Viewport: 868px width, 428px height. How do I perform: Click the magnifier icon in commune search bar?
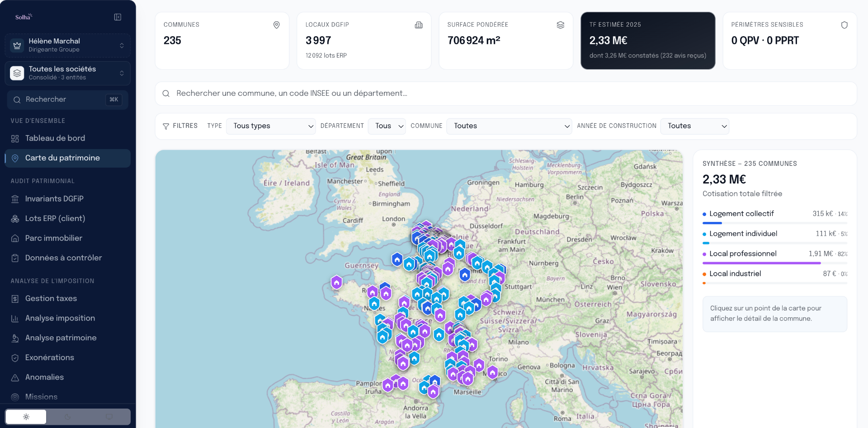tap(166, 94)
